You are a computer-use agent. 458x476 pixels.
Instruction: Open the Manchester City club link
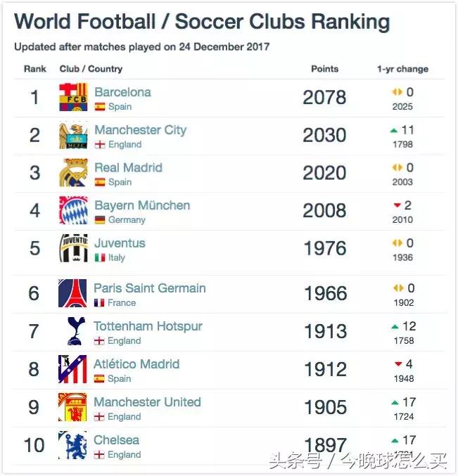click(x=140, y=130)
